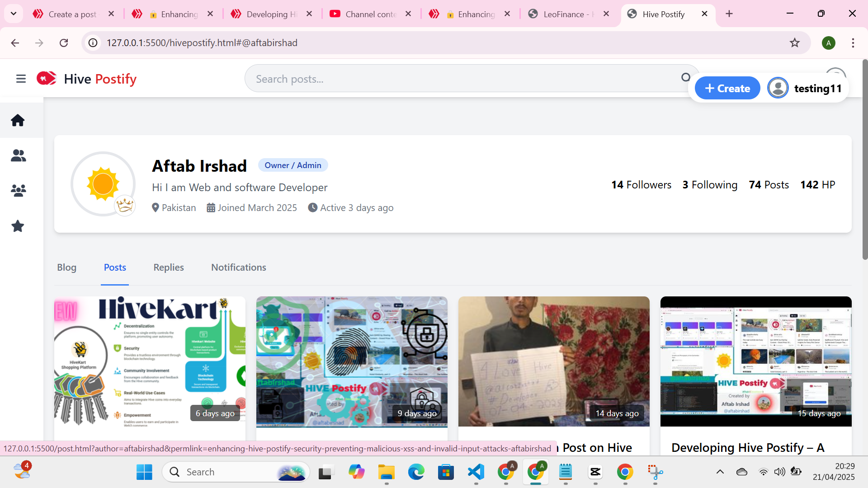Open the Wi-Fi network tray icon
This screenshot has height=488, width=868.
tap(763, 472)
